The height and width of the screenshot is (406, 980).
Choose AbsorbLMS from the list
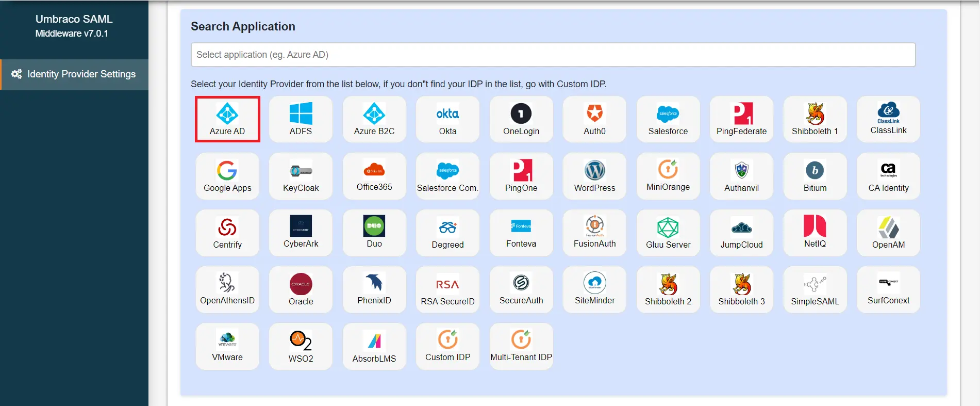pos(374,346)
